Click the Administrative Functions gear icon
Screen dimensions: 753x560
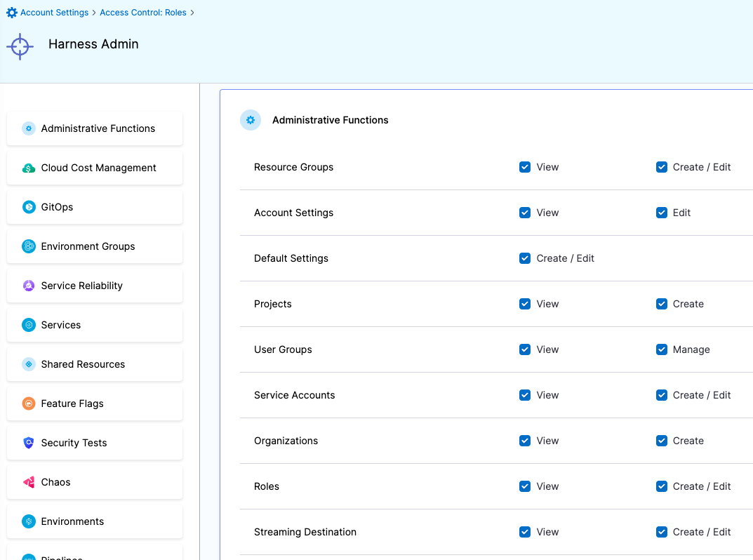coord(28,128)
